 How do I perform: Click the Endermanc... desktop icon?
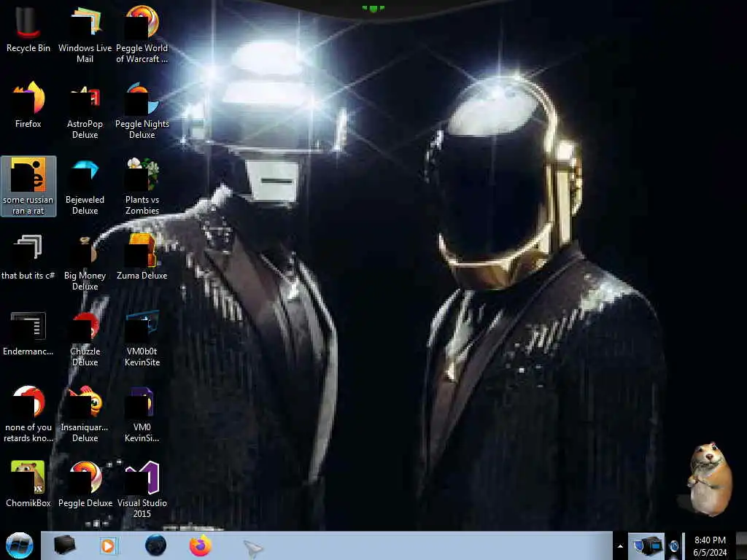click(28, 333)
